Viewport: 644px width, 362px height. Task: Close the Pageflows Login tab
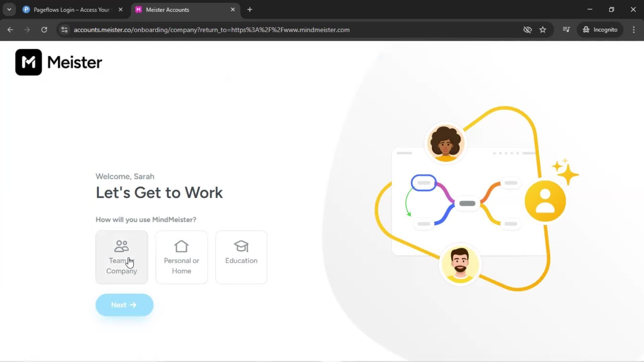(x=120, y=10)
